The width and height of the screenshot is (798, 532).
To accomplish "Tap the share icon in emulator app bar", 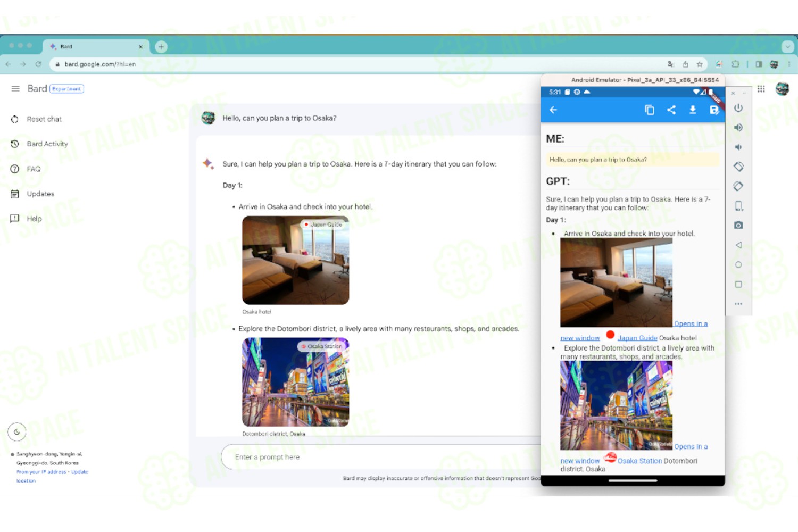I will point(671,110).
